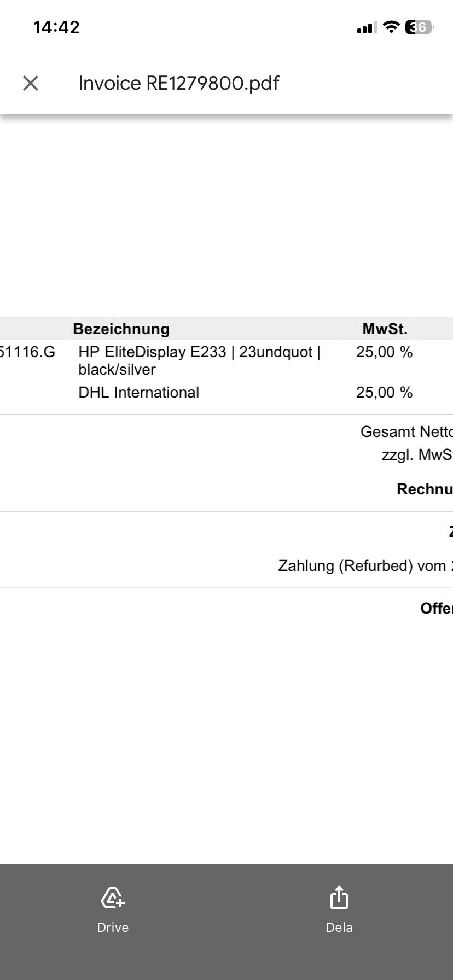The height and width of the screenshot is (980, 453).
Task: Tap the X close icon
Action: [x=30, y=83]
